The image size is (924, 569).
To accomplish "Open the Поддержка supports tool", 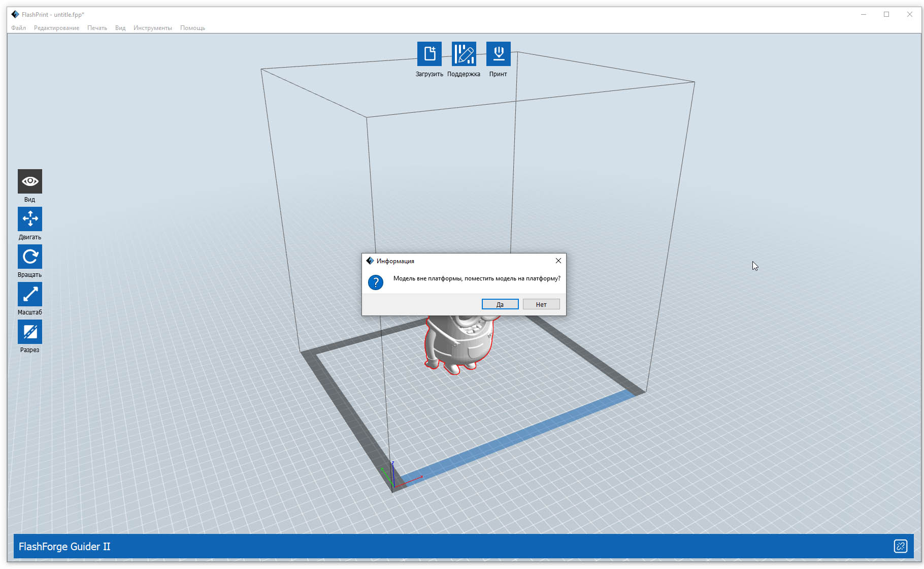I will [x=464, y=54].
